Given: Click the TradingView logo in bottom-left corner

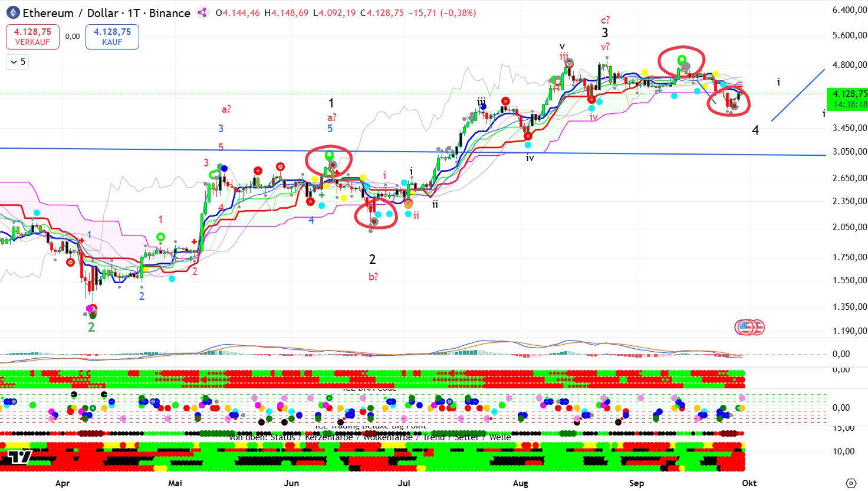Looking at the screenshot, I should [19, 456].
